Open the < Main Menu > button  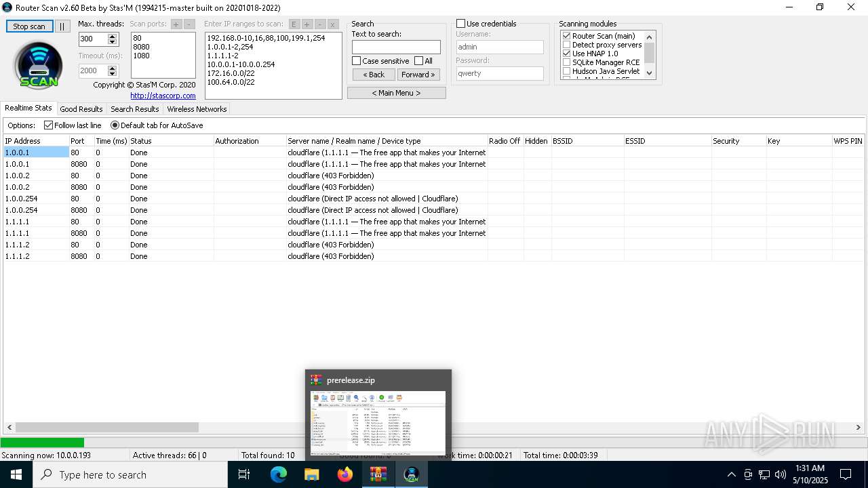[x=396, y=93]
